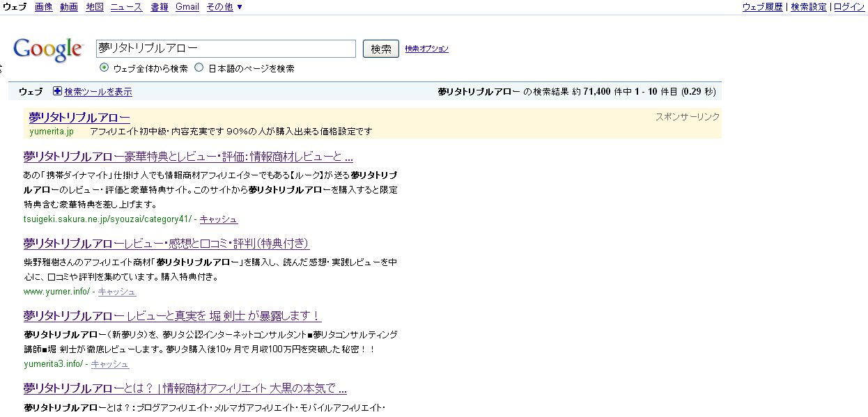This screenshot has width=868, height=417.
Task: Open 画像 in top navigation
Action: (43, 7)
